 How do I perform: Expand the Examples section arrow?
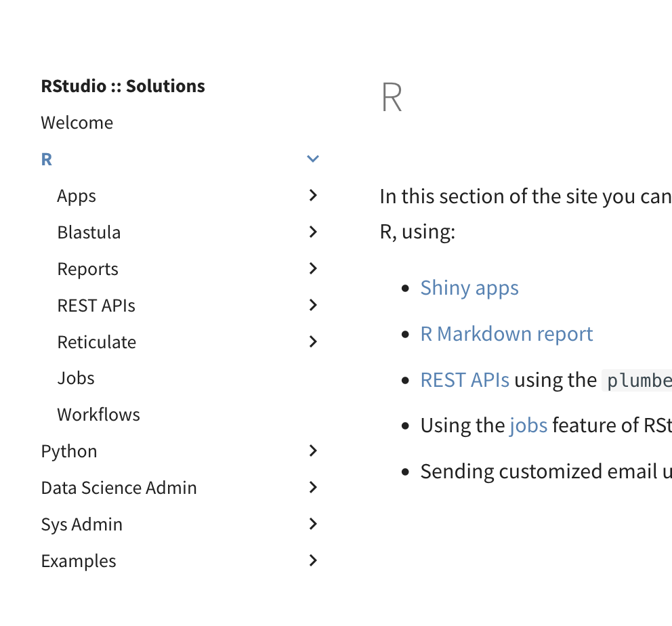coord(312,561)
